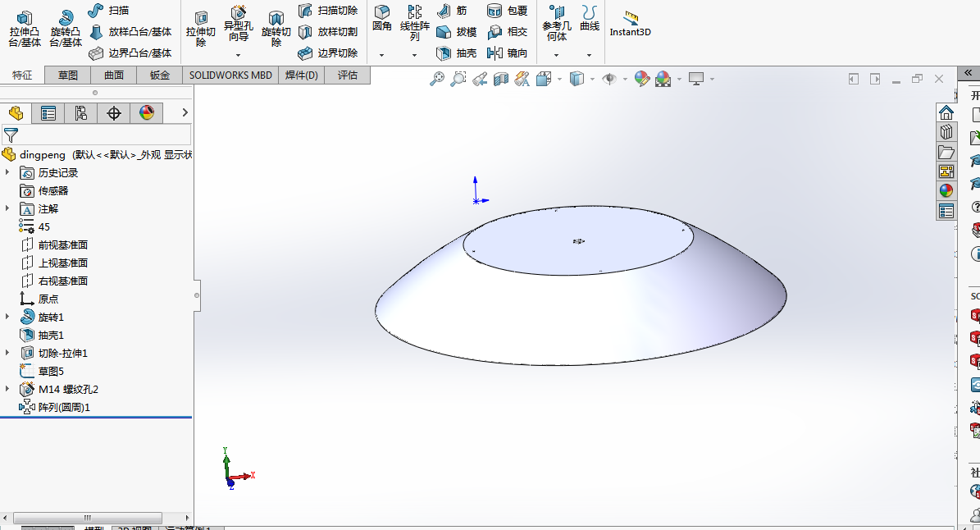Image resolution: width=980 pixels, height=530 pixels.
Task: Open dropdown arrow under Reference Geometry (参考几何体)
Action: click(556, 55)
